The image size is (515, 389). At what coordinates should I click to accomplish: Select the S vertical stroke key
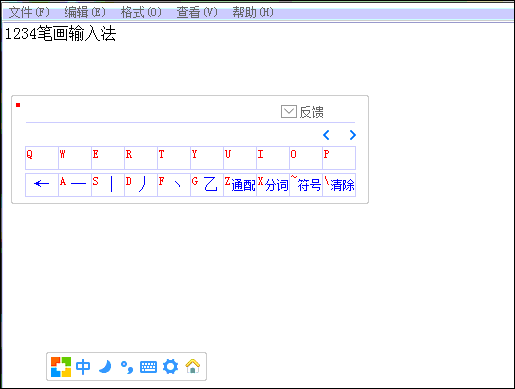(108, 185)
